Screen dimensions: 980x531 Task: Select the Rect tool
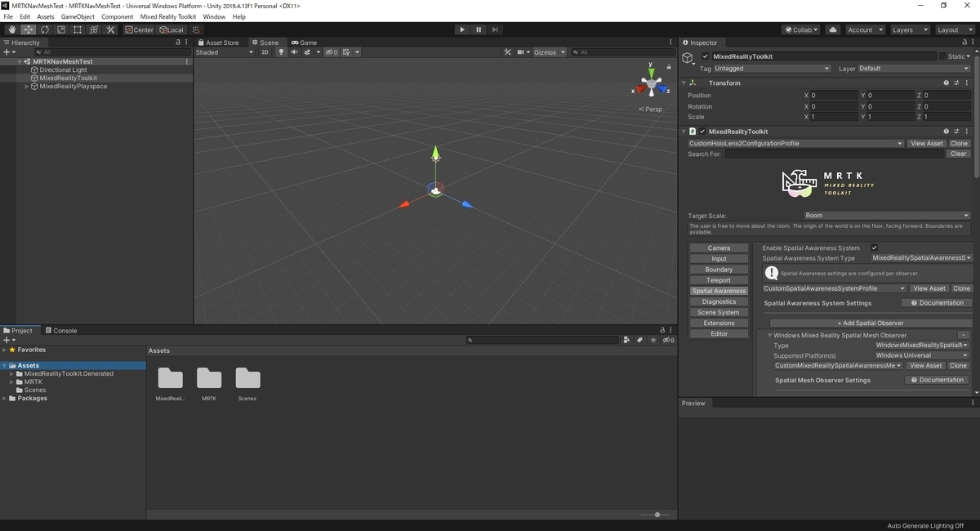pos(78,29)
